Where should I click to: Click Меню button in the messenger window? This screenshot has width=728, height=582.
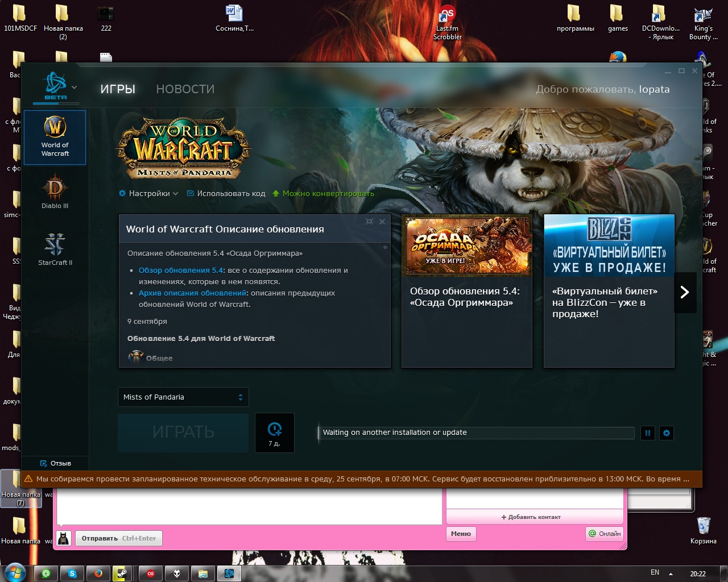[x=461, y=534]
